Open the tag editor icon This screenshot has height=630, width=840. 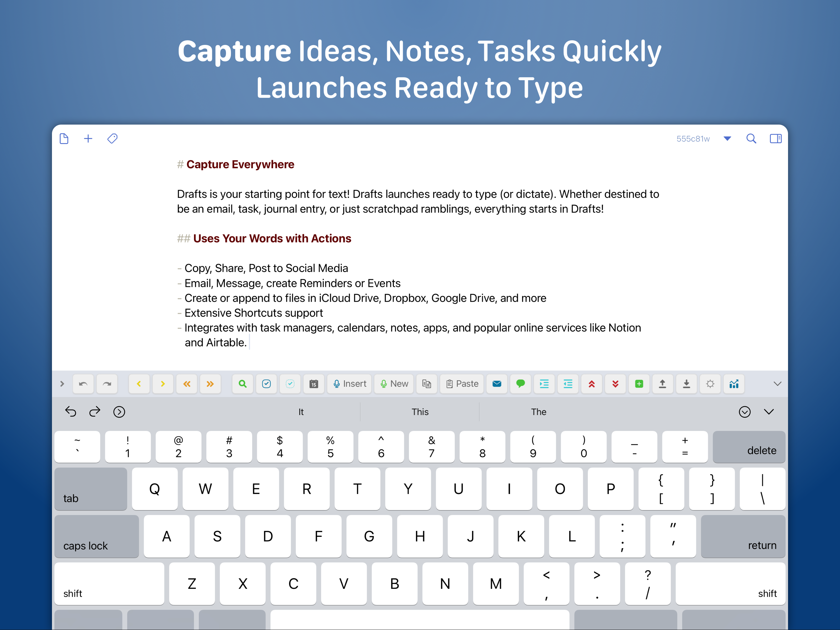(113, 139)
